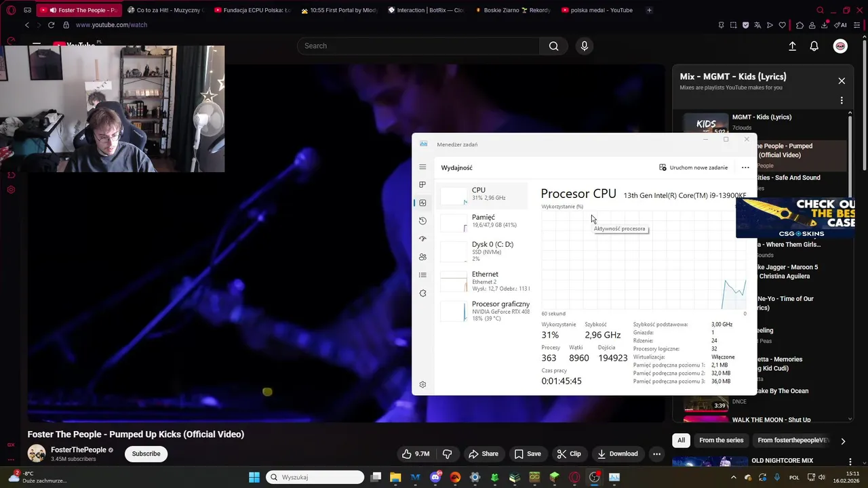
Task: Open YouTube guide hamburger menu
Action: pyautogui.click(x=37, y=45)
